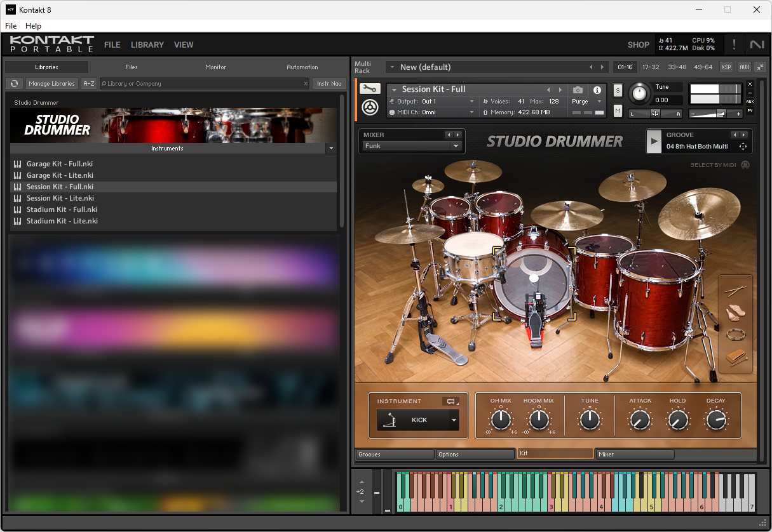Open the small chip icon in Instrument panel
Screen dimensions: 772x532
[x=450, y=401]
